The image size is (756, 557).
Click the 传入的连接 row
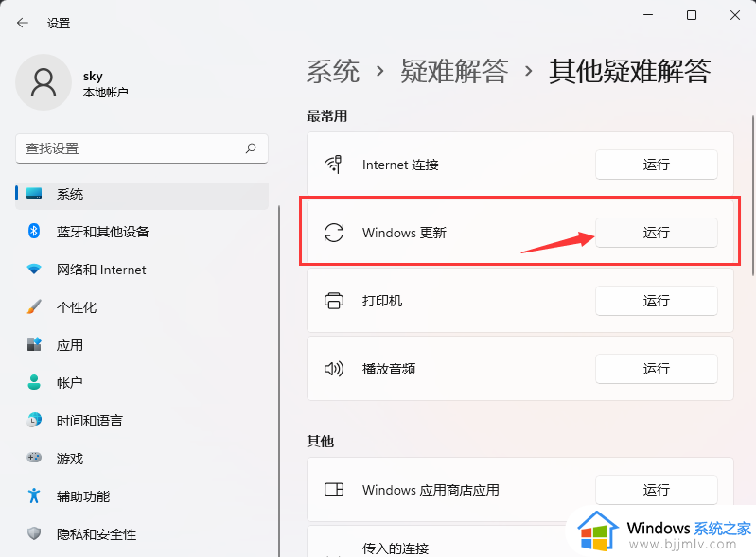click(519, 542)
